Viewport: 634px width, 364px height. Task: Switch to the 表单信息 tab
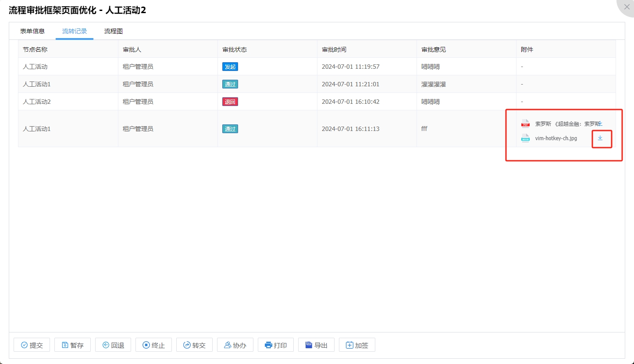32,31
